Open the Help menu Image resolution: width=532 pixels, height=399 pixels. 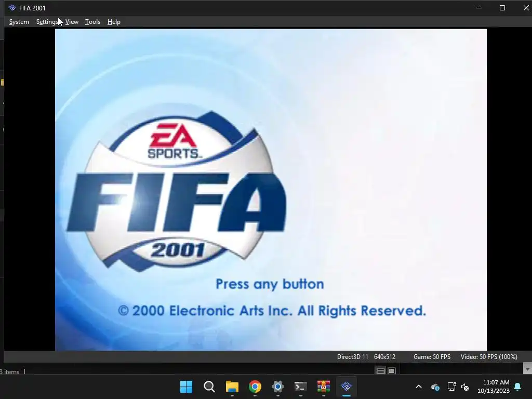coord(114,22)
